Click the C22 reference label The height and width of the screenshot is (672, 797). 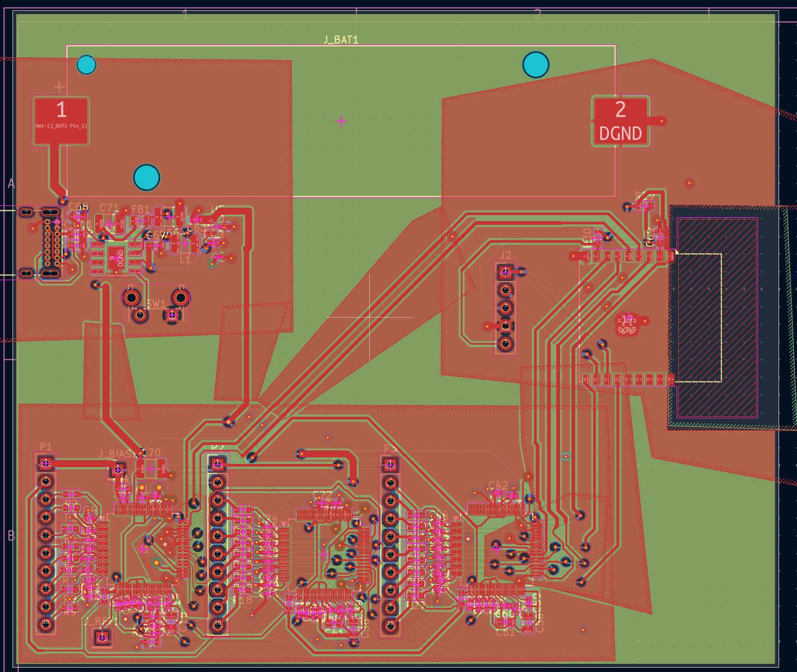coord(322,495)
